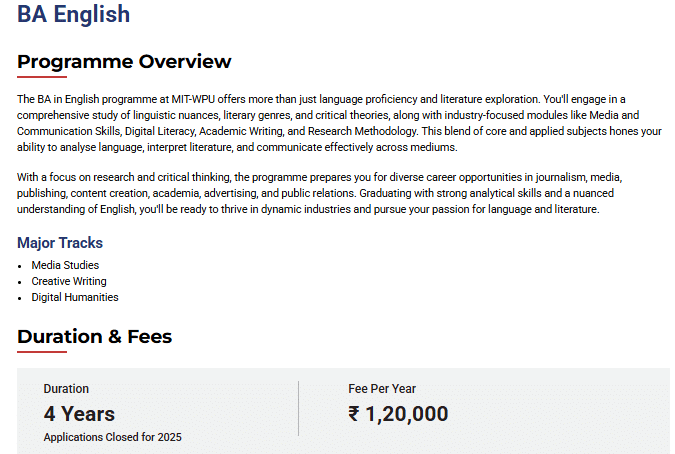Click the bullet point beside Creative Writing
675x454 pixels.
click(20, 282)
